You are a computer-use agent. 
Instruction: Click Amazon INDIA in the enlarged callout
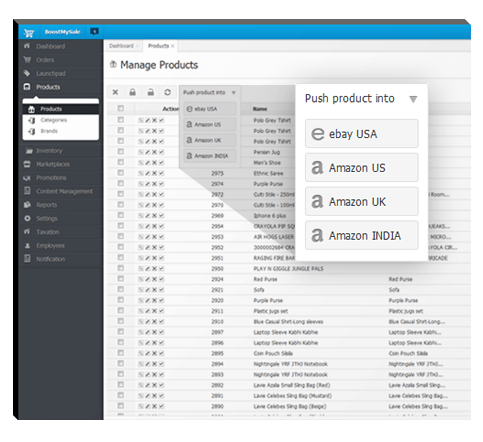pos(362,235)
